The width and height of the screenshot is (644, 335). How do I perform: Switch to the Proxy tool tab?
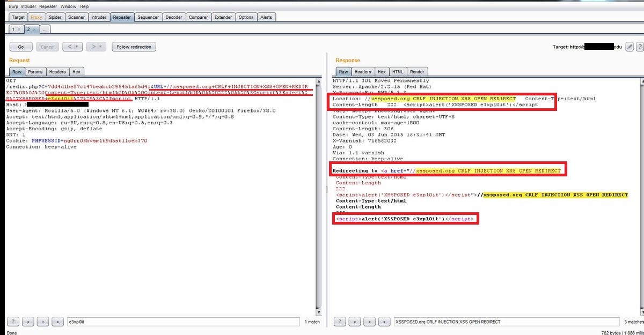(x=36, y=17)
